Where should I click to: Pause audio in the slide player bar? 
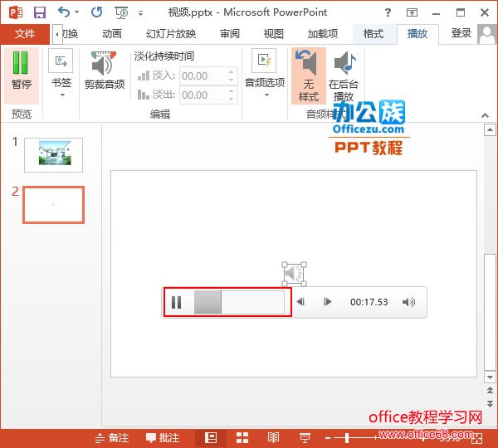(x=176, y=303)
